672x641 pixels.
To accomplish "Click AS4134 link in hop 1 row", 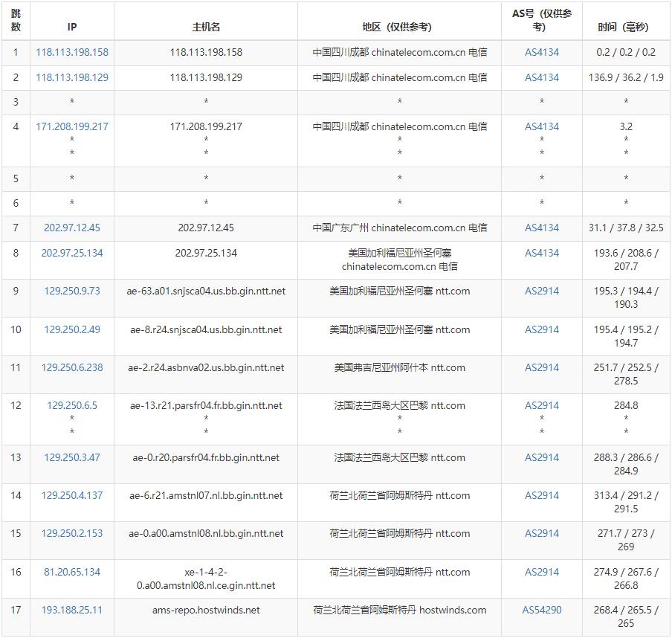I will click(542, 52).
